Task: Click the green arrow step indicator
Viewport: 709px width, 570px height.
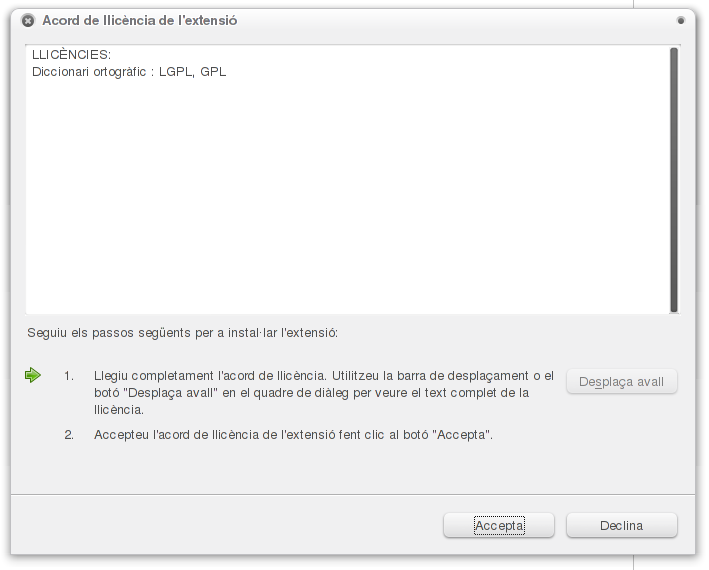Action: tap(33, 375)
